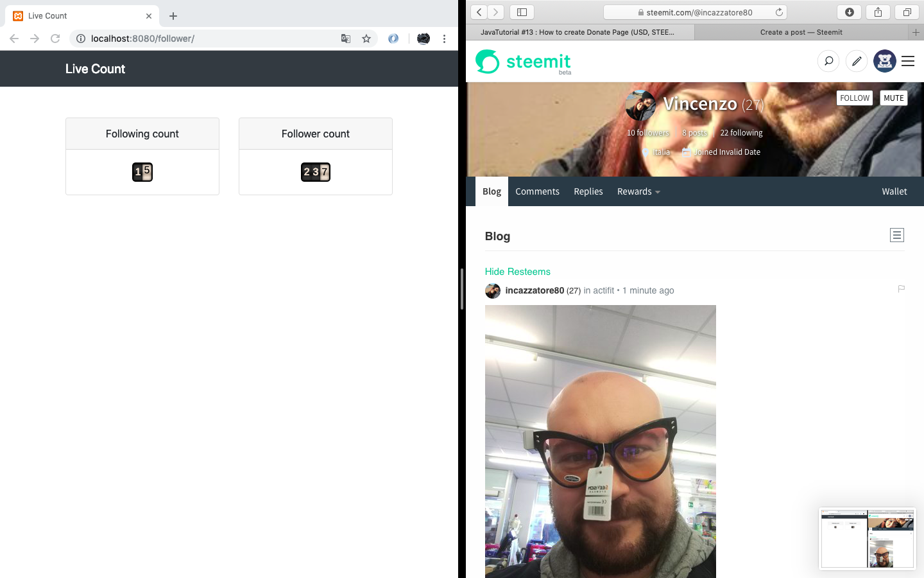The height and width of the screenshot is (578, 924).
Task: Focus Safari address bar showing steemit.com
Action: click(x=695, y=12)
